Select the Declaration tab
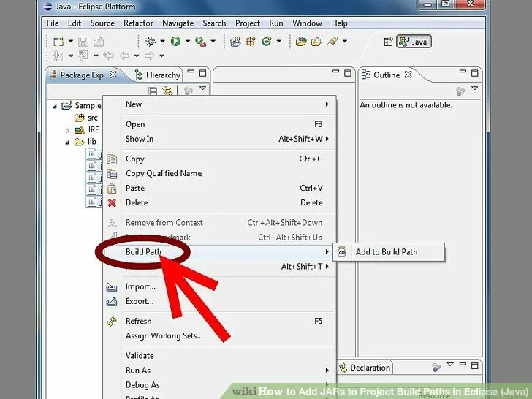The image size is (532, 399). coord(365,368)
